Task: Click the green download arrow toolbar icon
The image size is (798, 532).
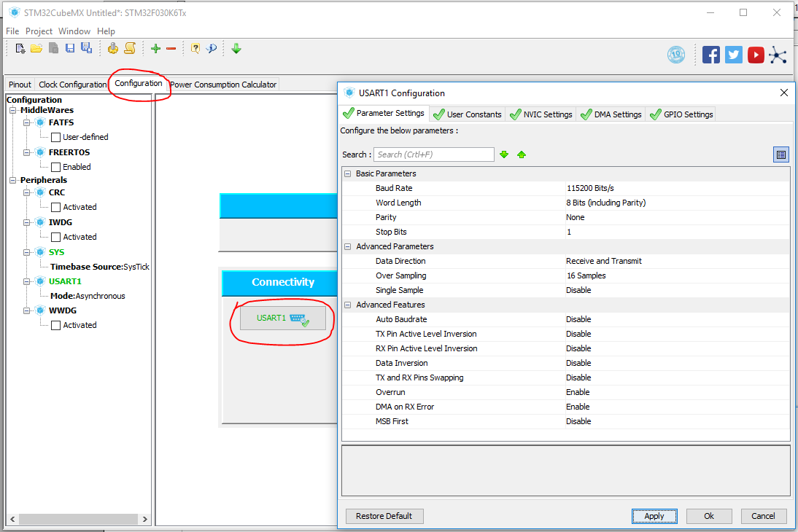Action: click(236, 48)
